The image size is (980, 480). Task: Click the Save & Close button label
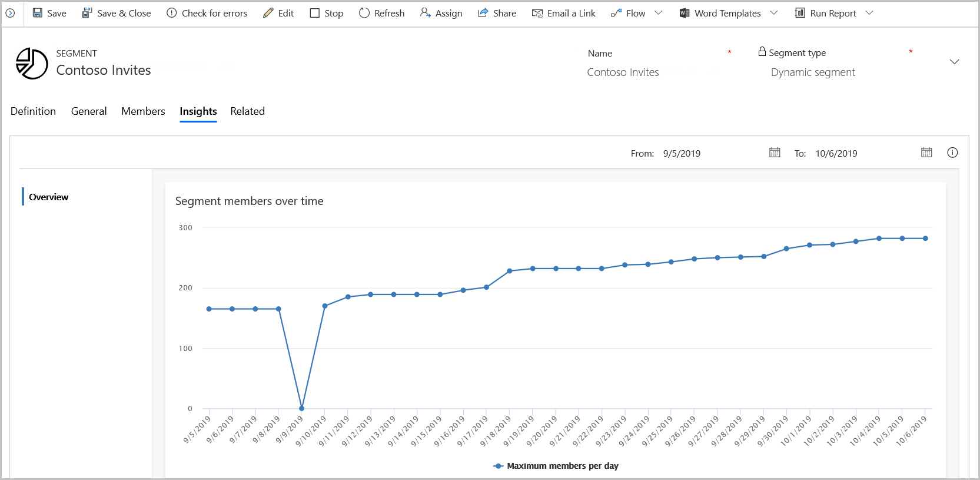tap(124, 13)
